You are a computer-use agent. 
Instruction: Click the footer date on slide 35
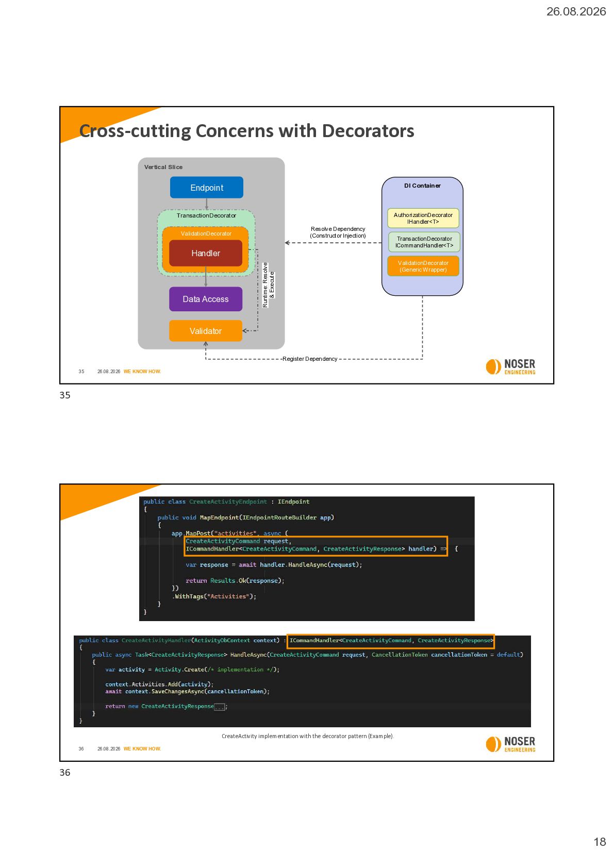click(x=109, y=372)
